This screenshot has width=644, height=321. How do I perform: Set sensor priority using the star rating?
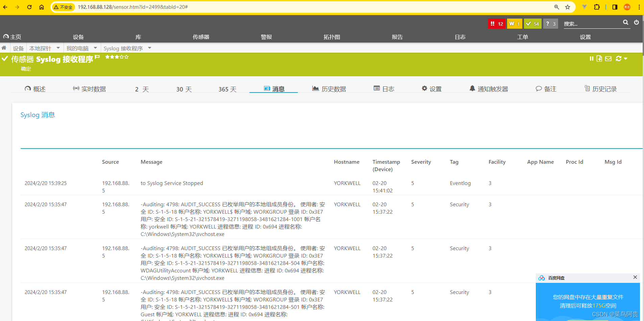click(117, 57)
